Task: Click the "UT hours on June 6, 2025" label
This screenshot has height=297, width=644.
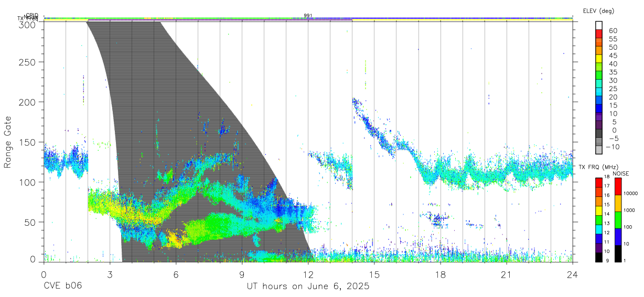Action: click(308, 287)
